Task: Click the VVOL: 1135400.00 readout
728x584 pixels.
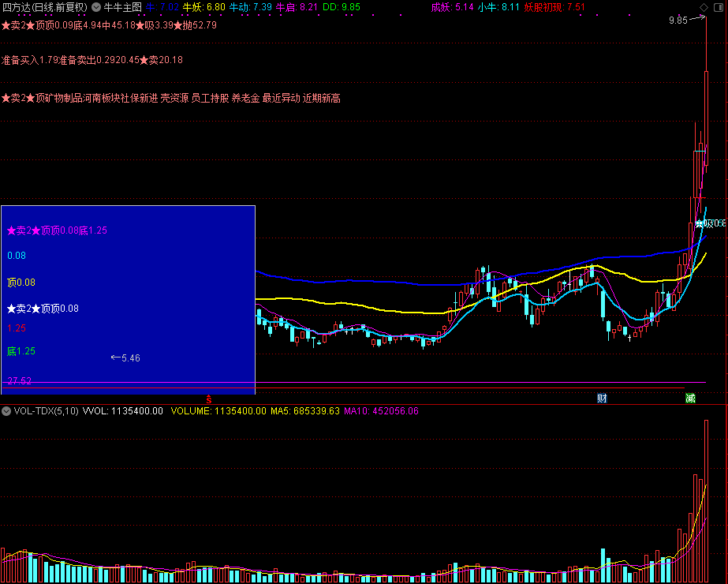Action: coord(123,410)
